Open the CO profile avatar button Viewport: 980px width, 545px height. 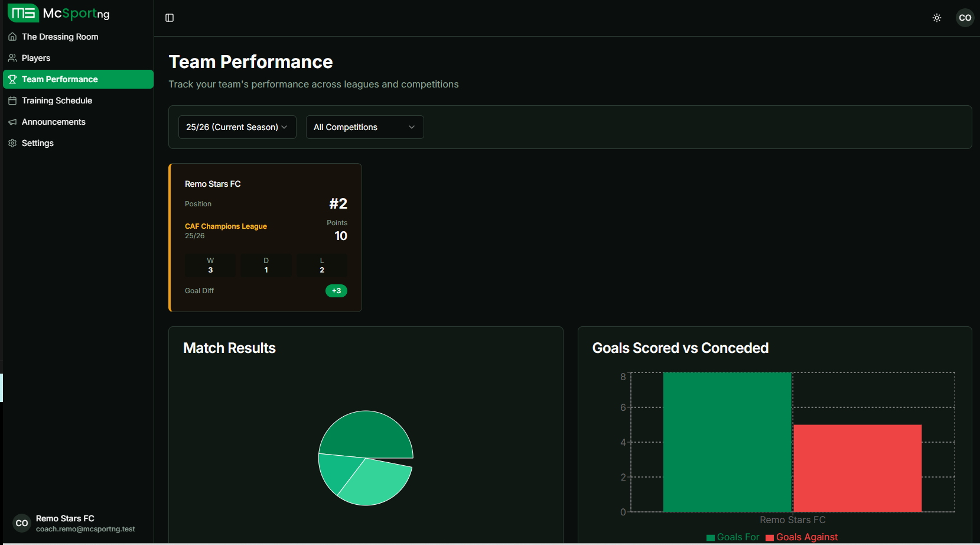965,18
